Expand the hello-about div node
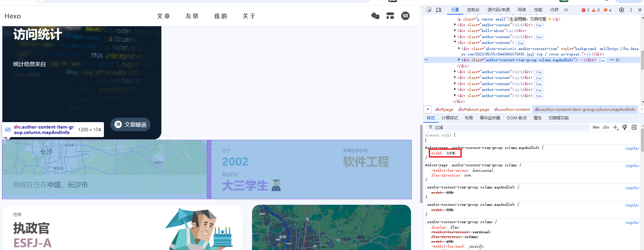 click(x=455, y=31)
